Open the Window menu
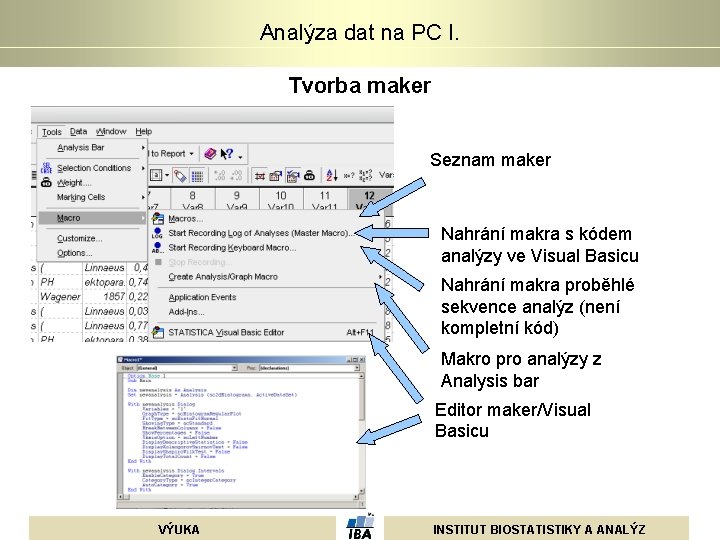This screenshot has width=720, height=540. [x=111, y=131]
